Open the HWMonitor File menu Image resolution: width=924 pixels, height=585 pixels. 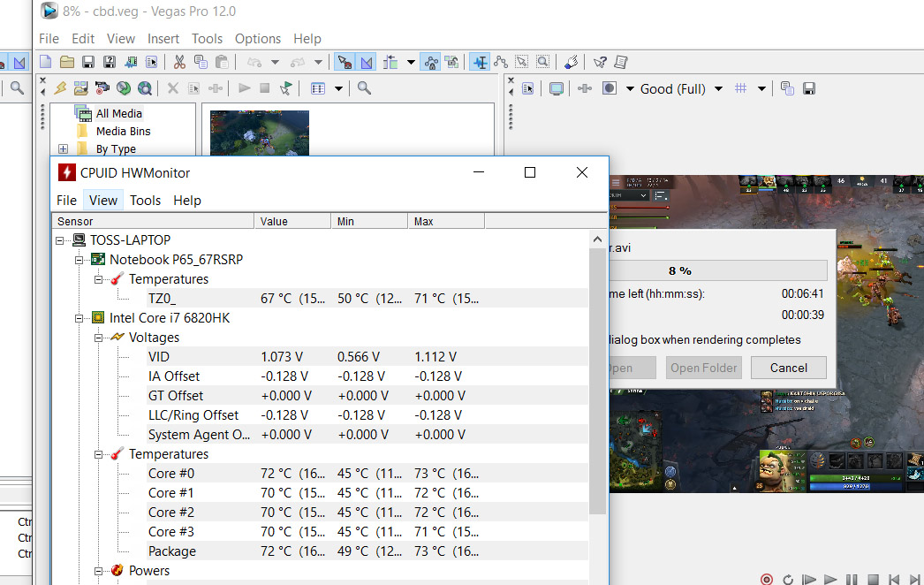point(66,201)
